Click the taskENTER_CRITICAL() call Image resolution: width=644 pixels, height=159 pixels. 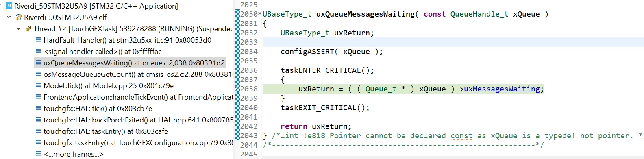coord(327,70)
